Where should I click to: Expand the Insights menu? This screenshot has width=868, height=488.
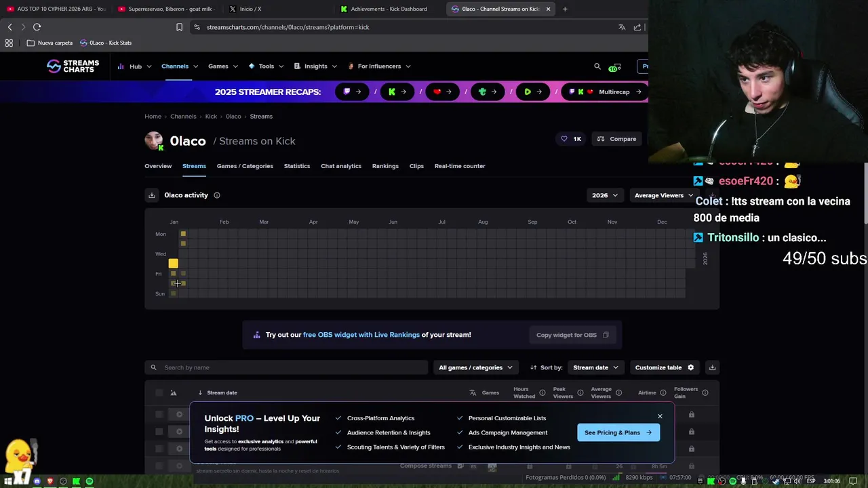pyautogui.click(x=315, y=66)
